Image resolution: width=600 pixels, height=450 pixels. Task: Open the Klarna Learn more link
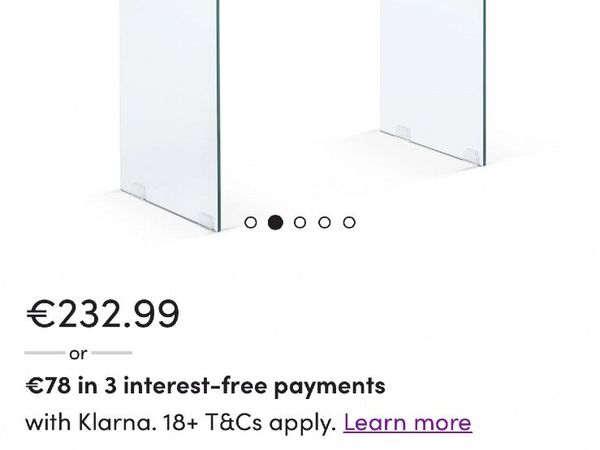408,422
